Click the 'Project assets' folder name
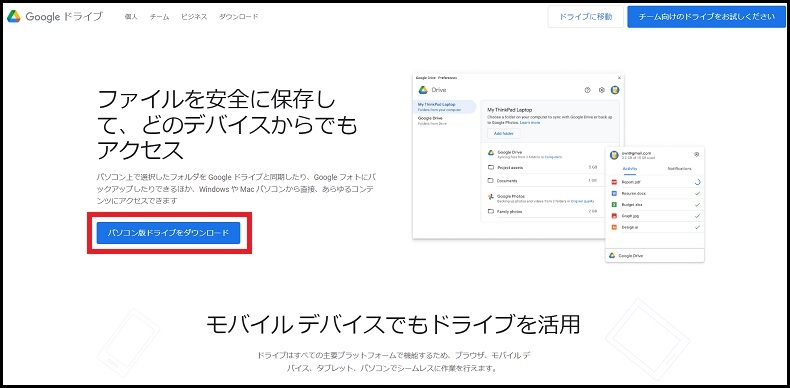 [x=510, y=167]
